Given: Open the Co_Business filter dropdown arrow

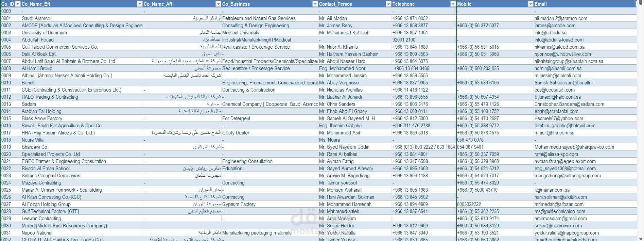Looking at the screenshot, I should pos(315,4).
